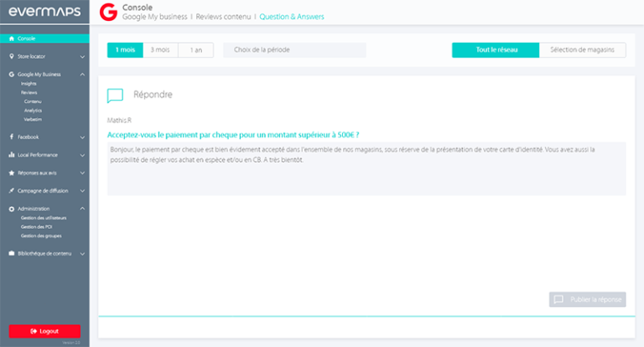The image size is (644, 347).
Task: Click the Facebook icon in sidebar
Action: (x=12, y=137)
